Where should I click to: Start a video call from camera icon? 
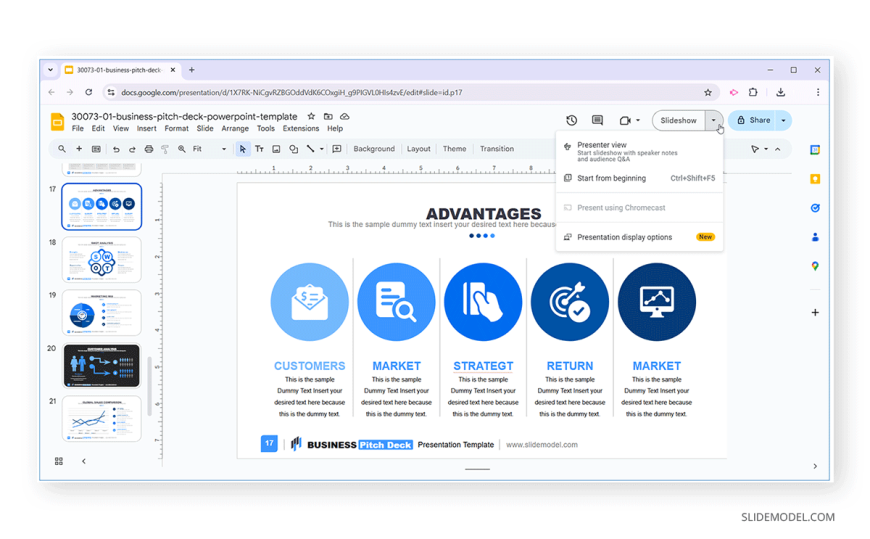pos(625,120)
